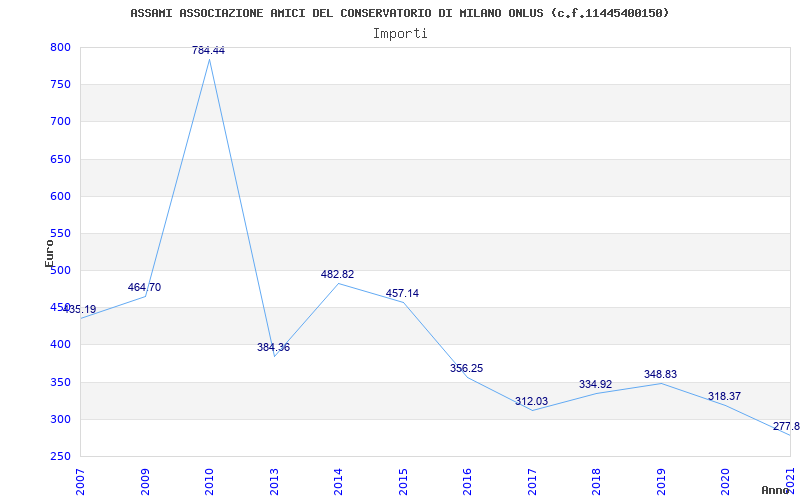Click the 2016 x-axis year label
Image resolution: width=800 pixels, height=500 pixels.
(467, 482)
